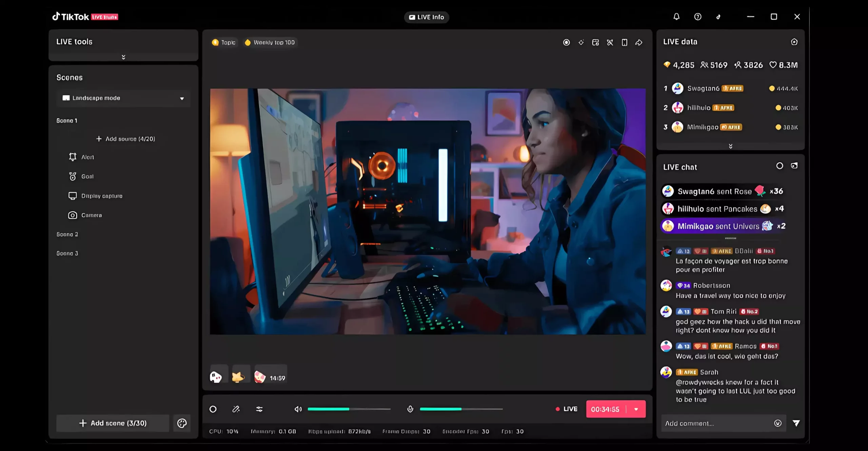Mute the microphone icon

click(x=410, y=409)
